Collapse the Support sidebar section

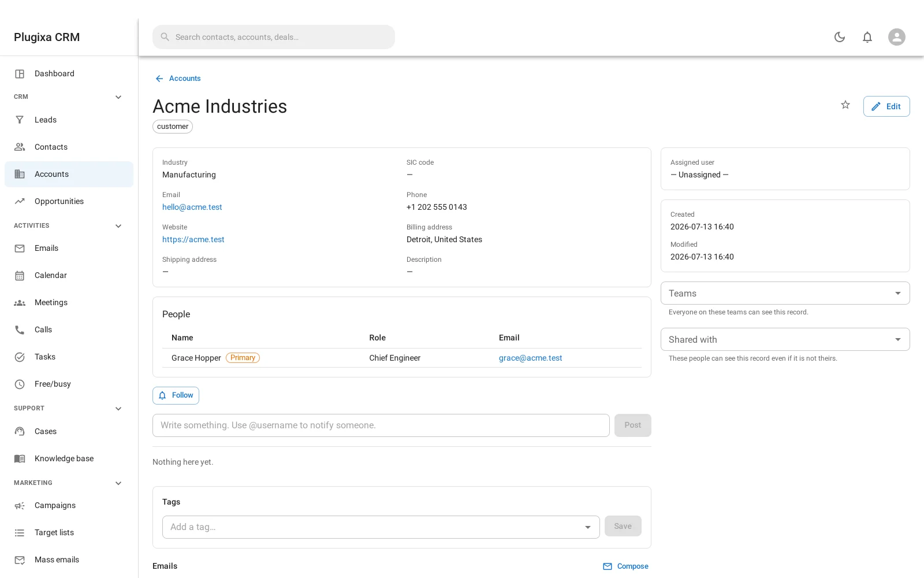point(118,409)
